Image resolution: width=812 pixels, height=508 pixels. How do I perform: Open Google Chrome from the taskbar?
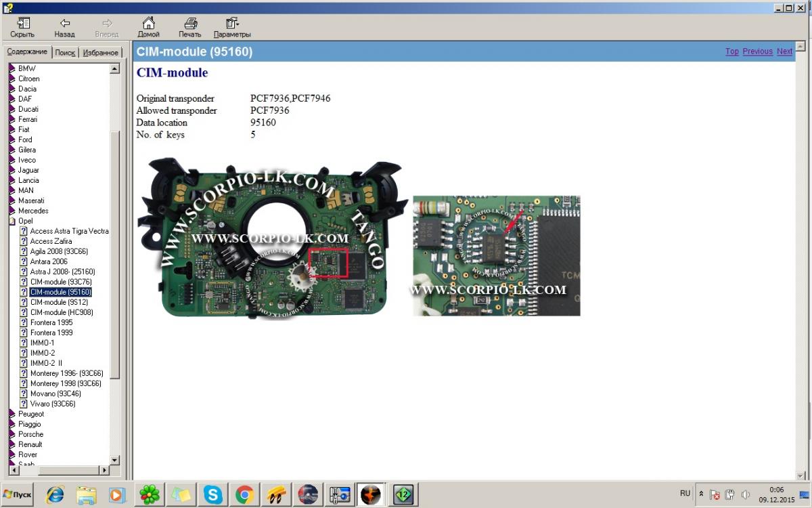[x=245, y=494]
